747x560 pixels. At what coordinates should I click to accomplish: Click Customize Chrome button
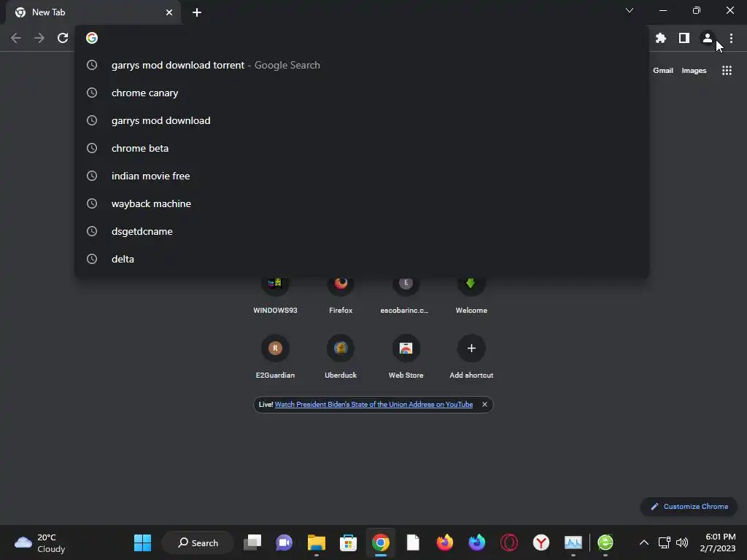pyautogui.click(x=689, y=507)
